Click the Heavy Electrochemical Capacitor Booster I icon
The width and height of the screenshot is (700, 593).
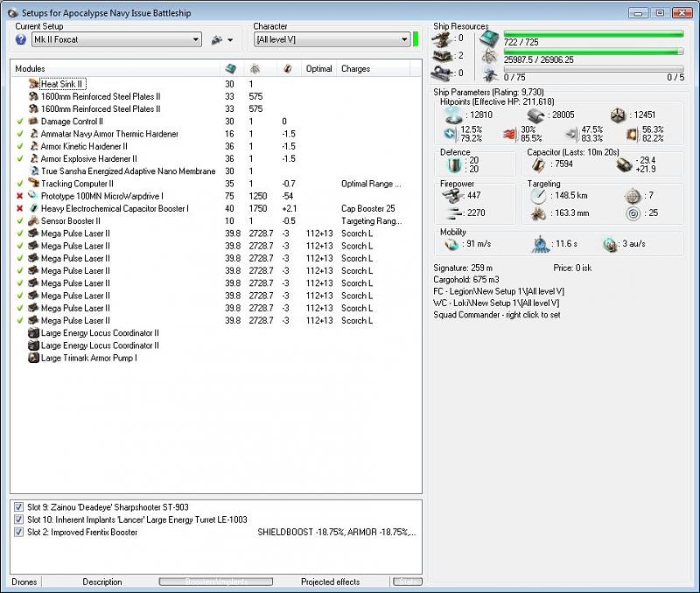click(33, 208)
